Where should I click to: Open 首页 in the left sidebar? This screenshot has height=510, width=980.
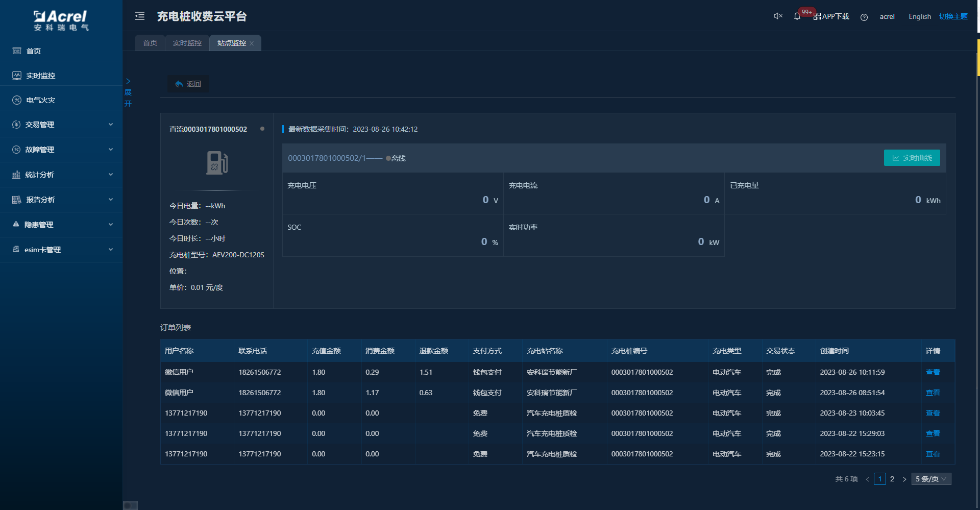tap(34, 51)
